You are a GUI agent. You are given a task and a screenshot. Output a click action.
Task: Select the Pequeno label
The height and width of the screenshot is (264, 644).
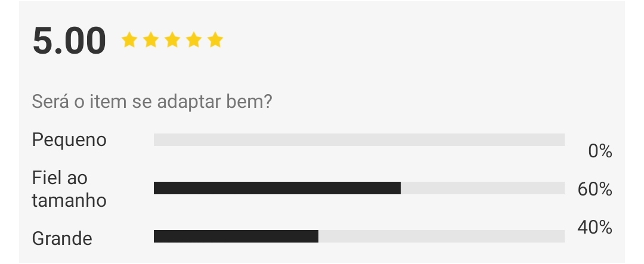coord(69,140)
